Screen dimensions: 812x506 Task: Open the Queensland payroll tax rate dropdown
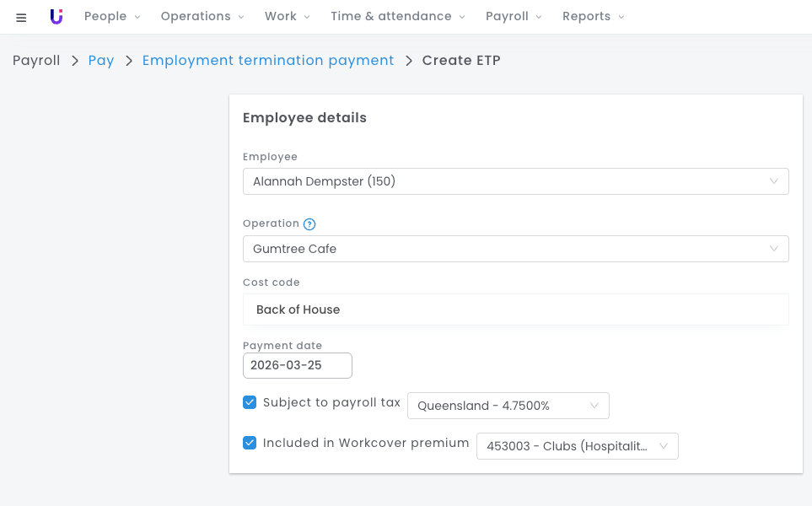[508, 406]
